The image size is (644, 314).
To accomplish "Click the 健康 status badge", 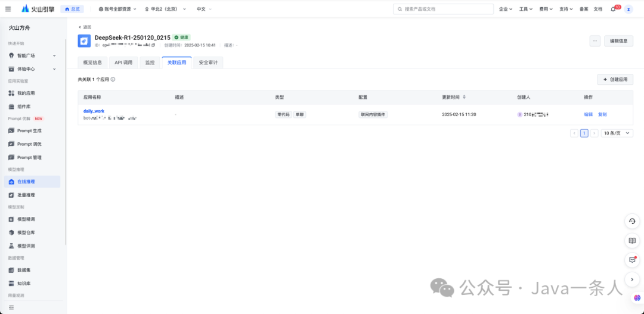I will coord(181,38).
